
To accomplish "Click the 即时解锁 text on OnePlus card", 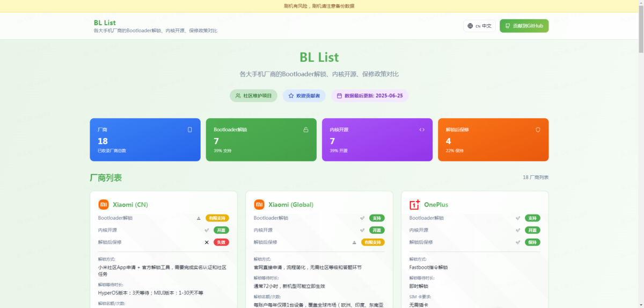I will tap(419, 286).
